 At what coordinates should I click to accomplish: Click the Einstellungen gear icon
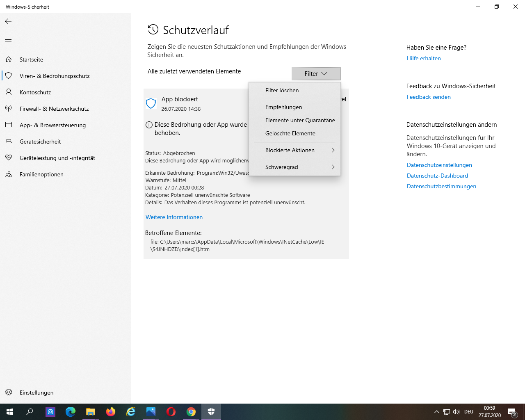coord(9,393)
